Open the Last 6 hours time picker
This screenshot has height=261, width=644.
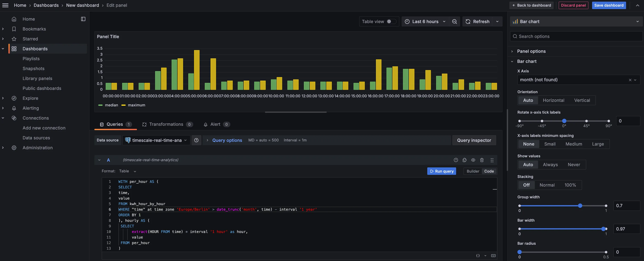click(x=425, y=21)
